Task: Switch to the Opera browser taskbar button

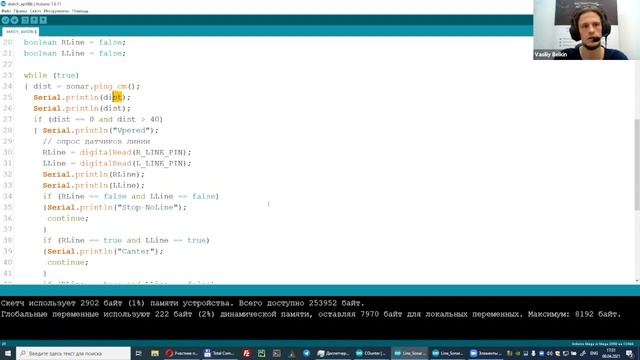Action: tap(182, 353)
